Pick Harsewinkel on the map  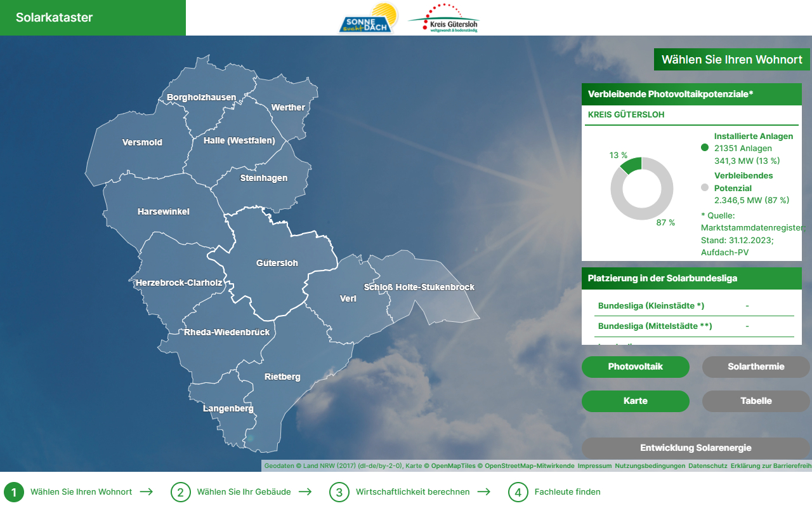point(164,212)
